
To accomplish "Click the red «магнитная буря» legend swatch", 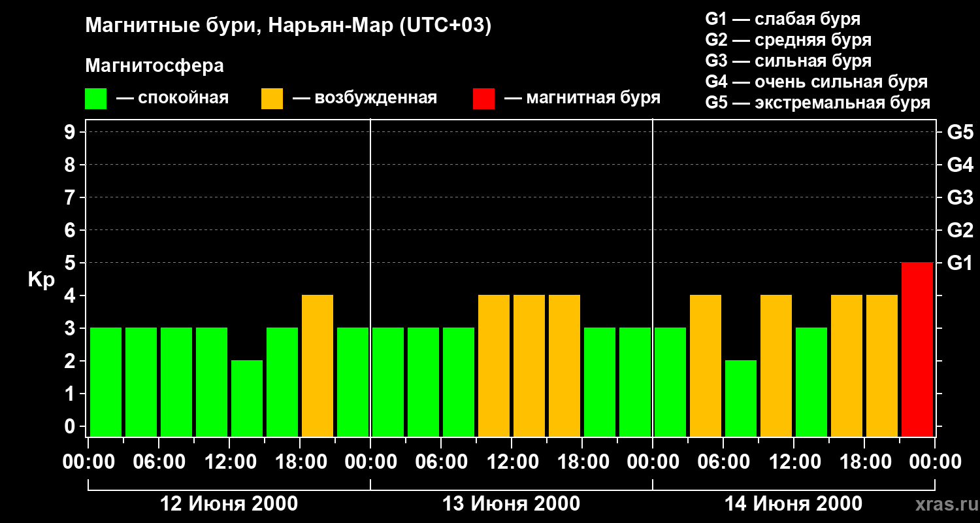I will 483,99.
